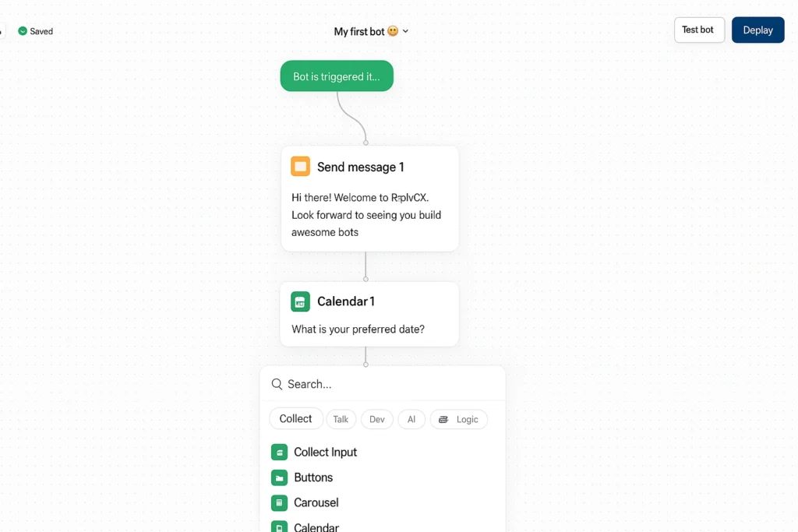Click the Deploy button
The image size is (798, 532).
pyautogui.click(x=757, y=30)
